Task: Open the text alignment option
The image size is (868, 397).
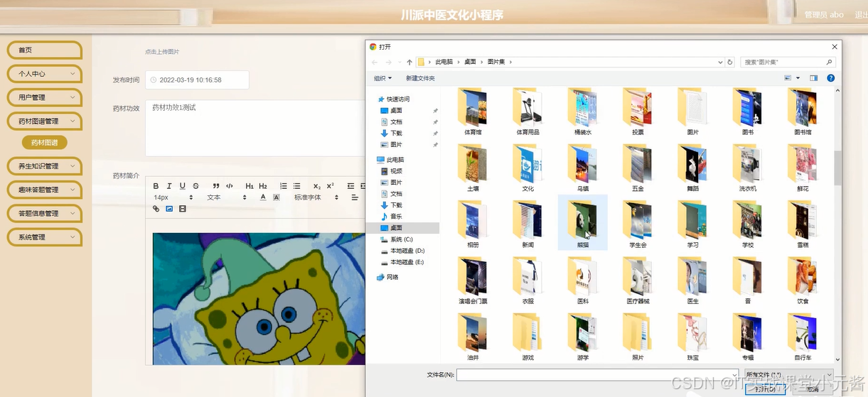Action: [355, 197]
